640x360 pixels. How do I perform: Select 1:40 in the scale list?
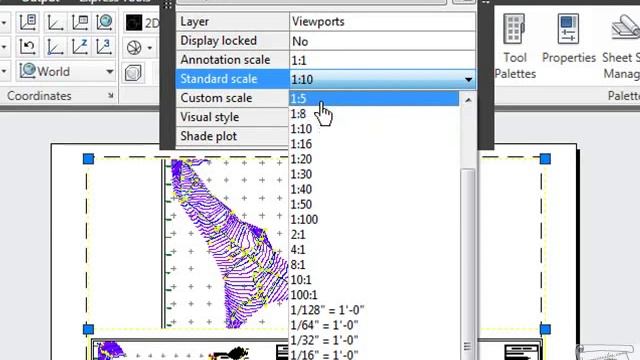374,189
